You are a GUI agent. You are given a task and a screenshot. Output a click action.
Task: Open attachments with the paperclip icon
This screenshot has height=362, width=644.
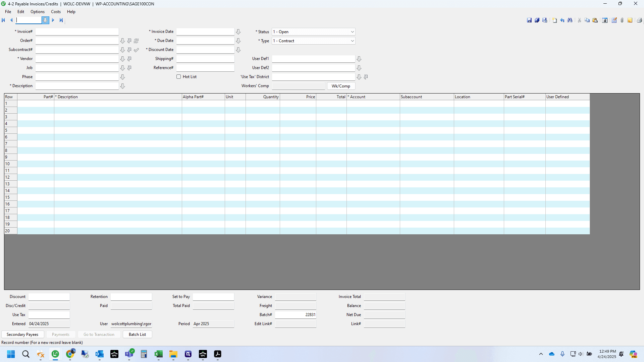622,20
